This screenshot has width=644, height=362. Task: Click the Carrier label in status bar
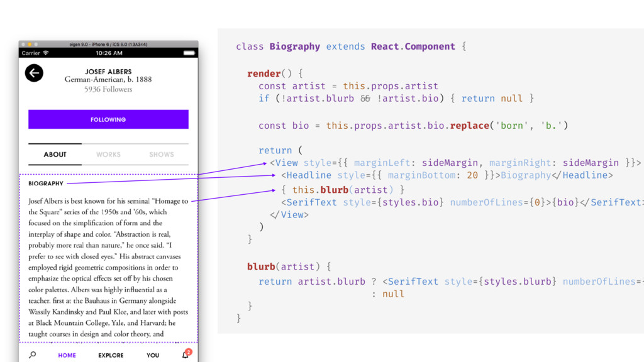pyautogui.click(x=31, y=53)
